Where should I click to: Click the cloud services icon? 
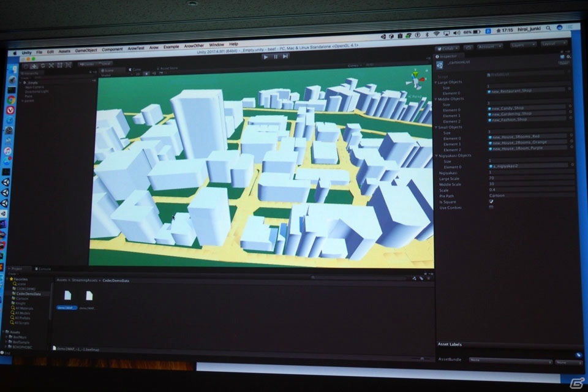click(x=469, y=47)
